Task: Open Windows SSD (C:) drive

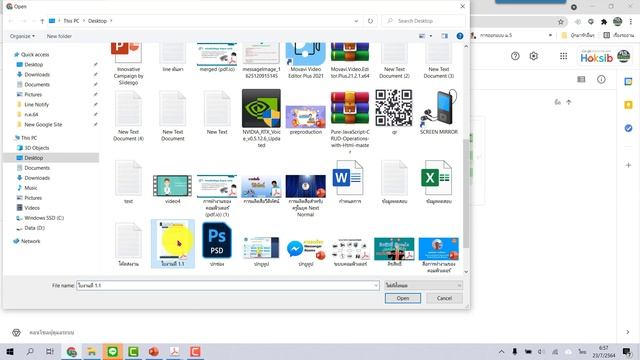Action: (x=44, y=218)
